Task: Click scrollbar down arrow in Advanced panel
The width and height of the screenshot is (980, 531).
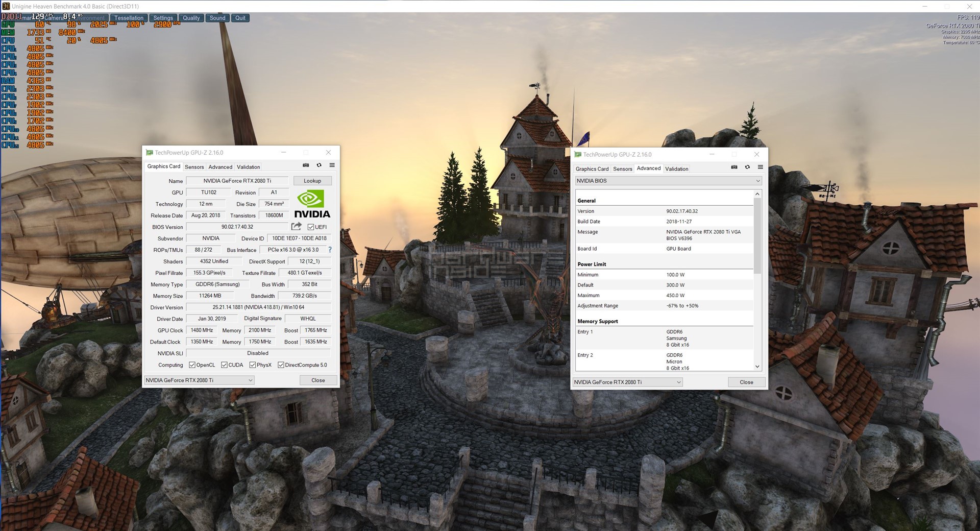Action: 757,367
